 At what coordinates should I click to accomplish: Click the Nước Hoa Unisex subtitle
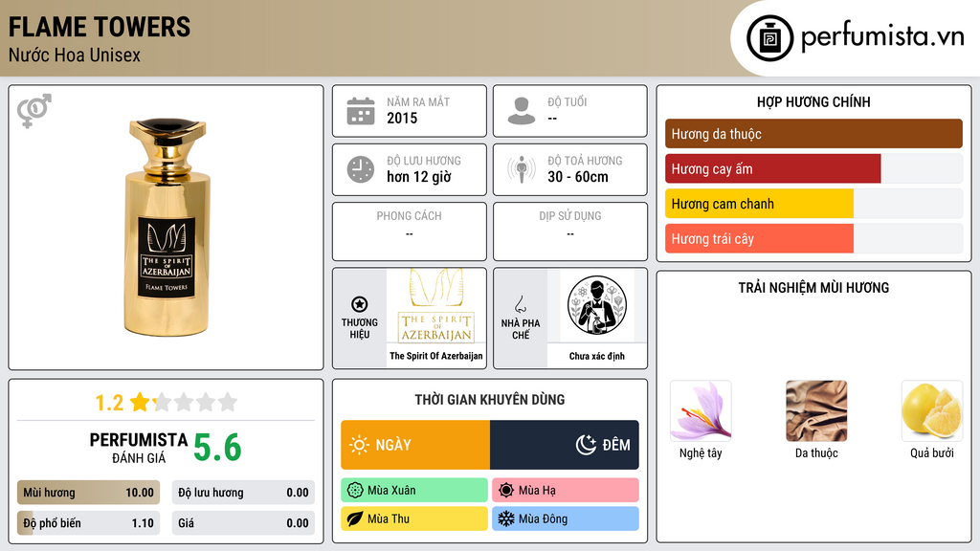(75, 55)
